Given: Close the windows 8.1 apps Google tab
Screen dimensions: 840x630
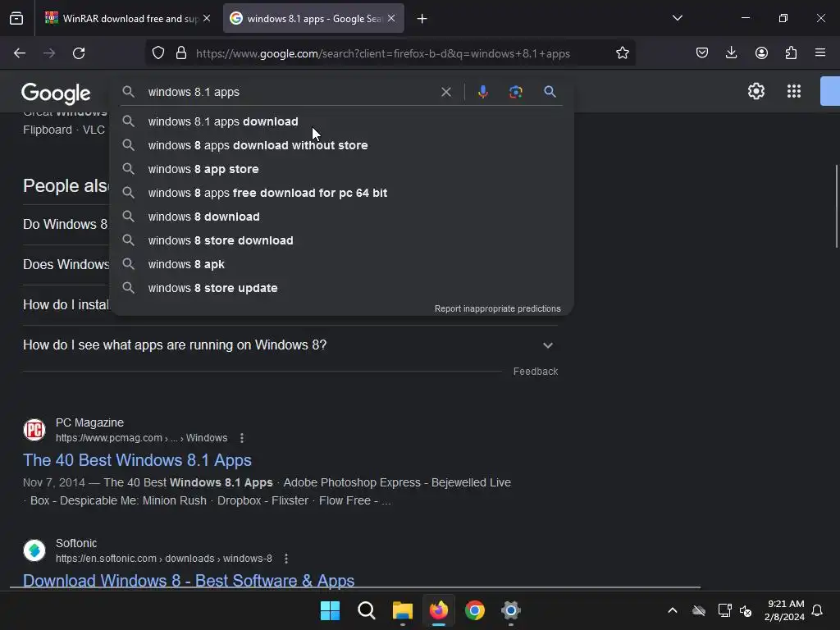Looking at the screenshot, I should coord(391,18).
